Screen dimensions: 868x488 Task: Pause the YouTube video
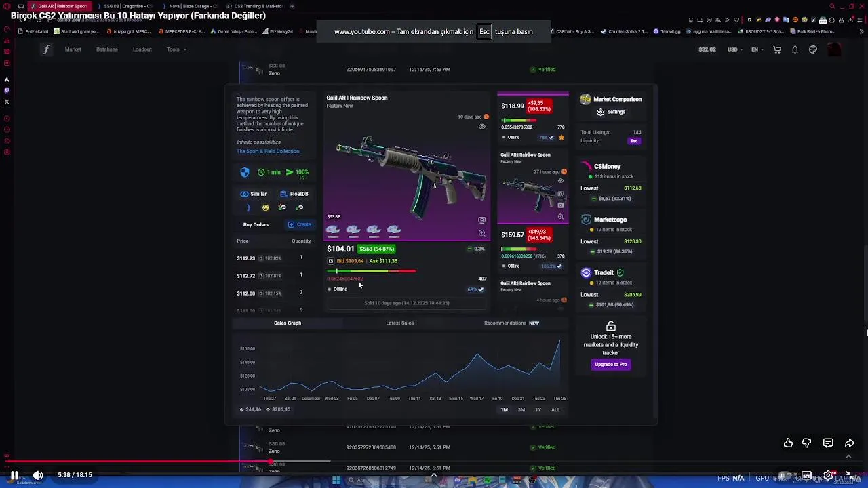click(14, 475)
